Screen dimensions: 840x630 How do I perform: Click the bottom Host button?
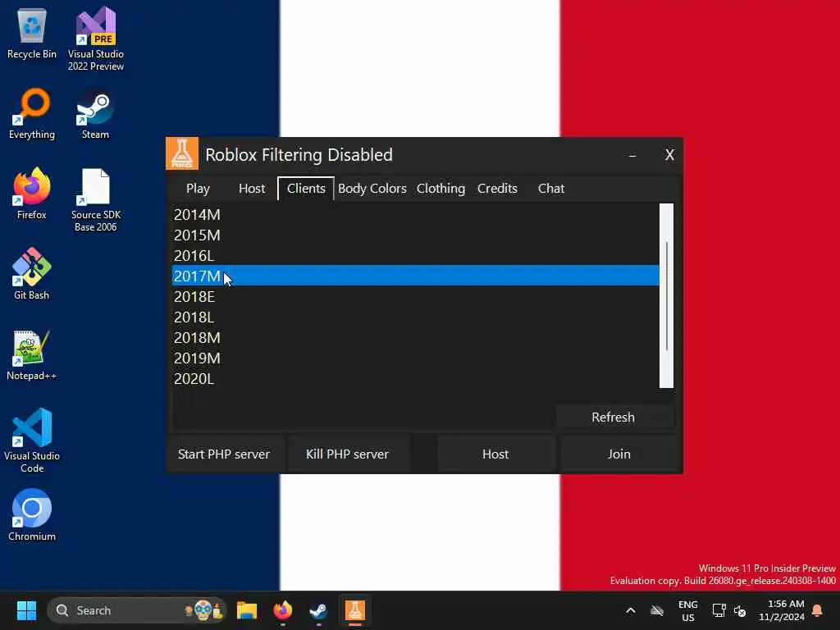pos(495,454)
